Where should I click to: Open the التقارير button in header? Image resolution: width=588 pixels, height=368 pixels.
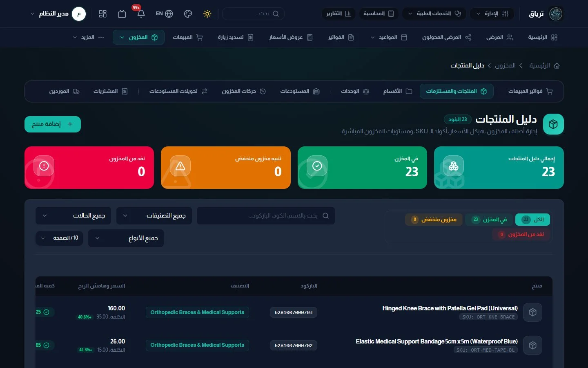pos(339,14)
